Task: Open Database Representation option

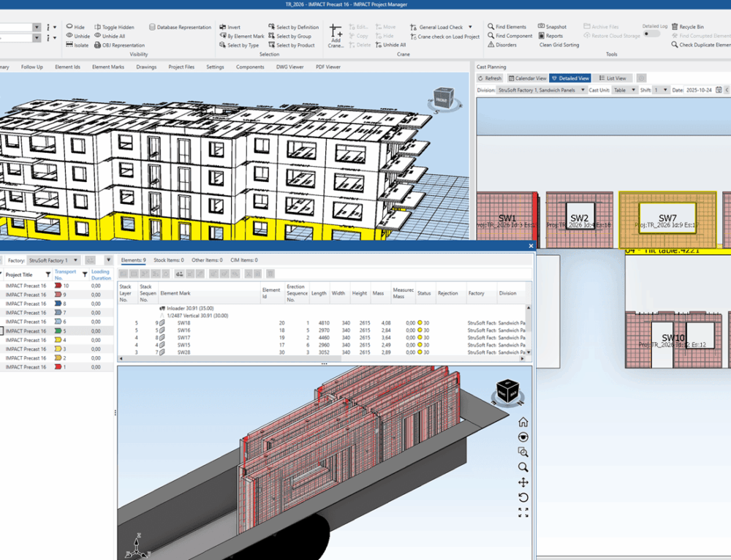Action: pyautogui.click(x=180, y=27)
